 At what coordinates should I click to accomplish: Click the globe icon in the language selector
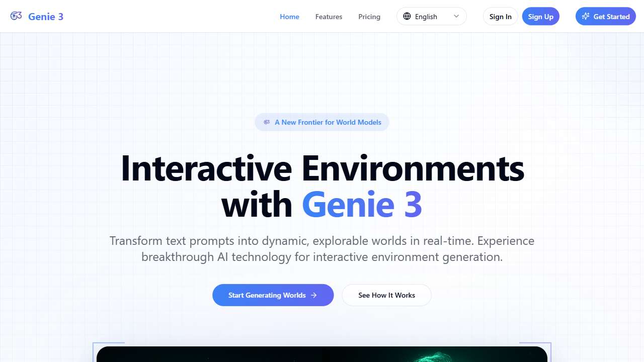point(406,16)
